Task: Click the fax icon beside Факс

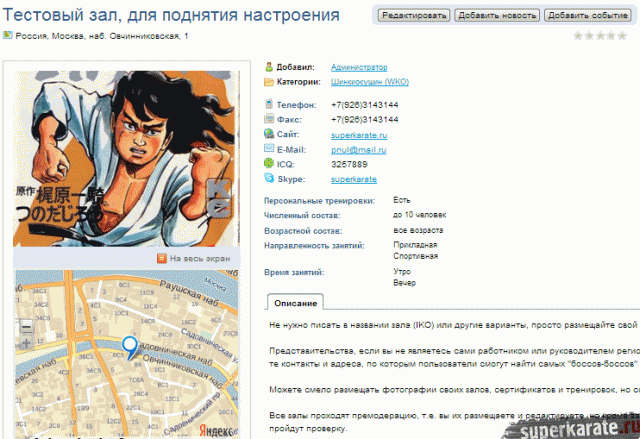Action: (269, 118)
